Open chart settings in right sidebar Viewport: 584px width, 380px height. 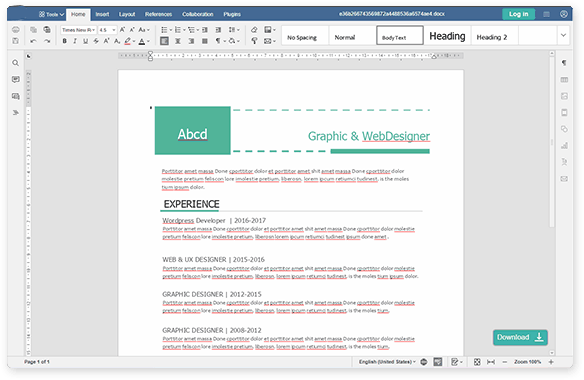[564, 145]
